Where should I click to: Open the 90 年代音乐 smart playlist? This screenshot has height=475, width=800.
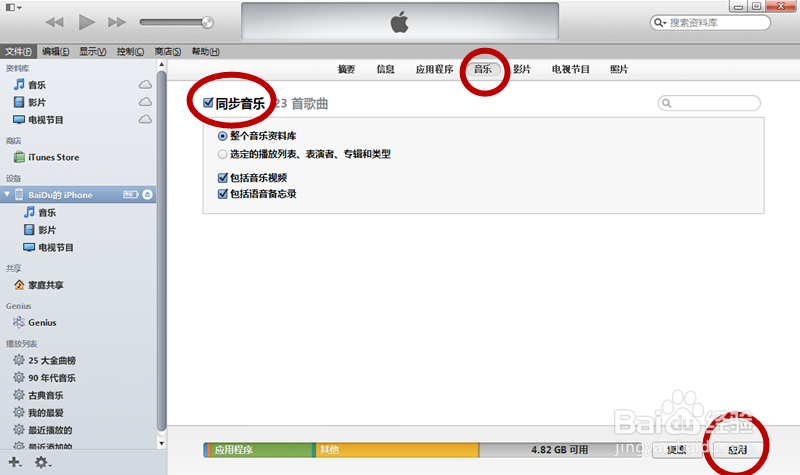click(x=45, y=378)
